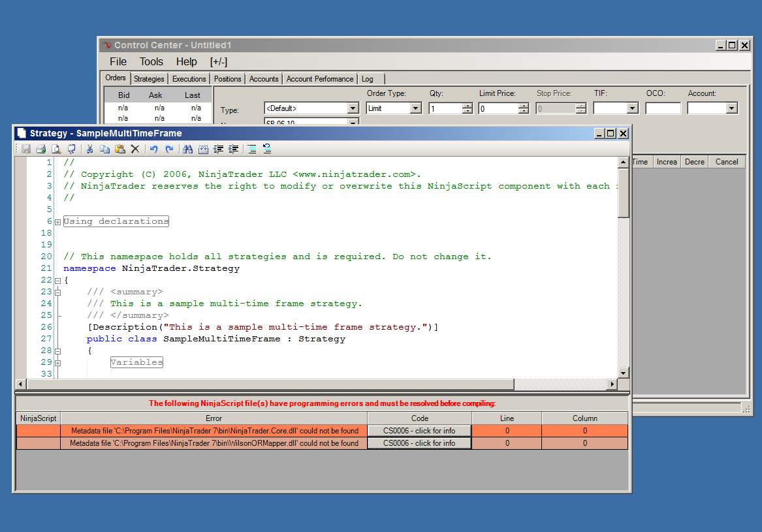Delete selection with the X icon
The image size is (762, 532).
coord(135,149)
